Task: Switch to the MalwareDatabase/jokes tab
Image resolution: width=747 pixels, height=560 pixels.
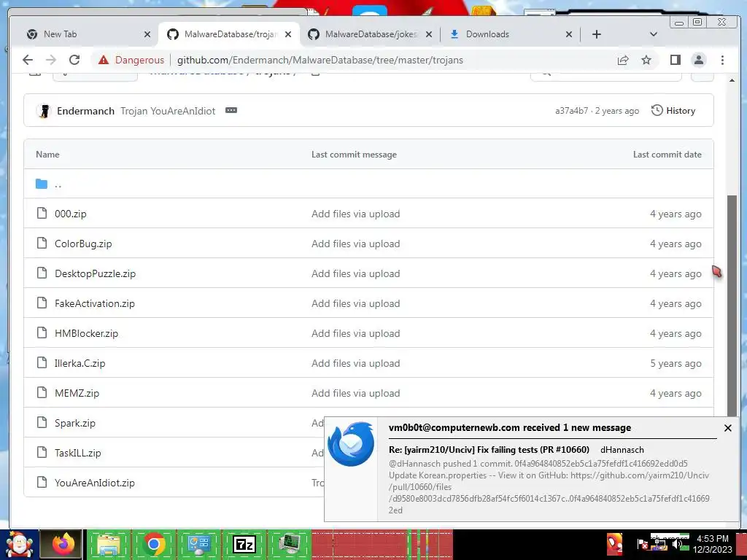Action: click(x=371, y=34)
